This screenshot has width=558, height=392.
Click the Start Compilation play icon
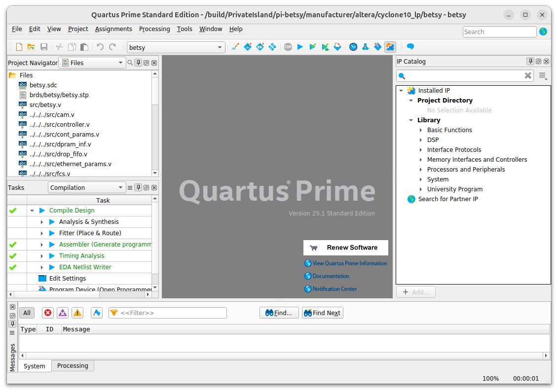coord(300,47)
